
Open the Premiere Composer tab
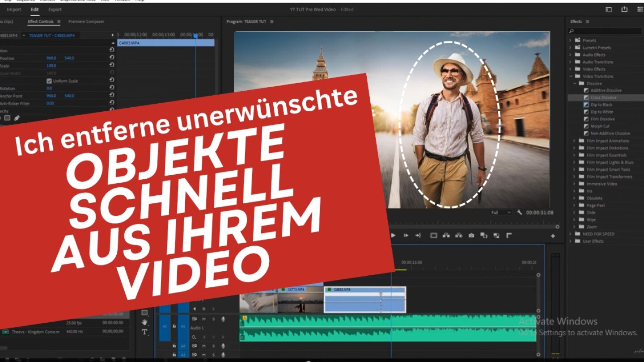coord(86,21)
